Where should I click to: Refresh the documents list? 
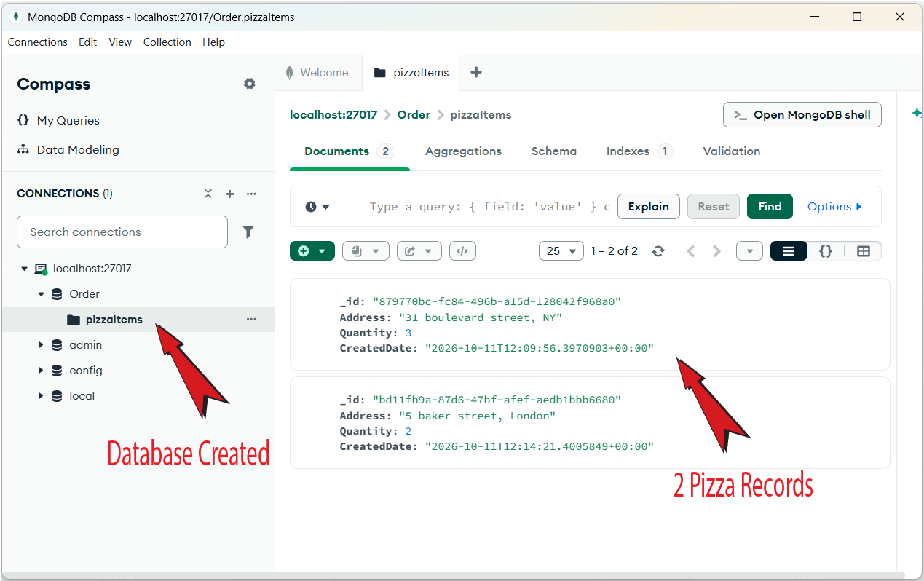[x=658, y=251]
